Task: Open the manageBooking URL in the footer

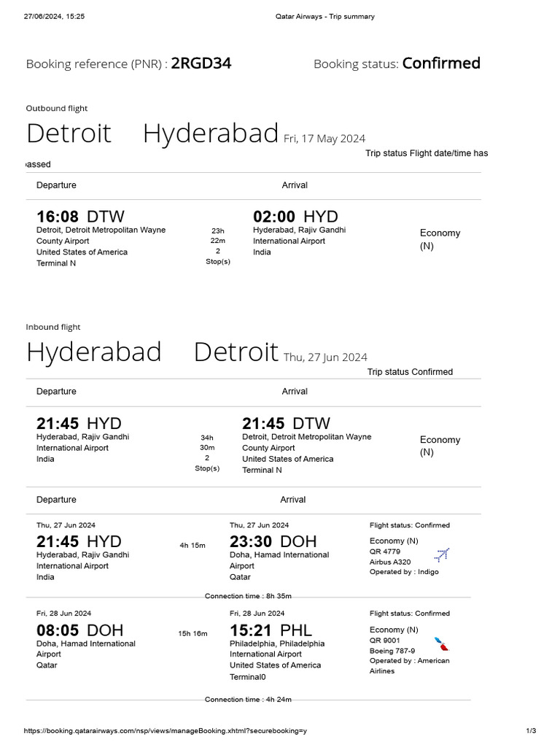Action: 166,731
